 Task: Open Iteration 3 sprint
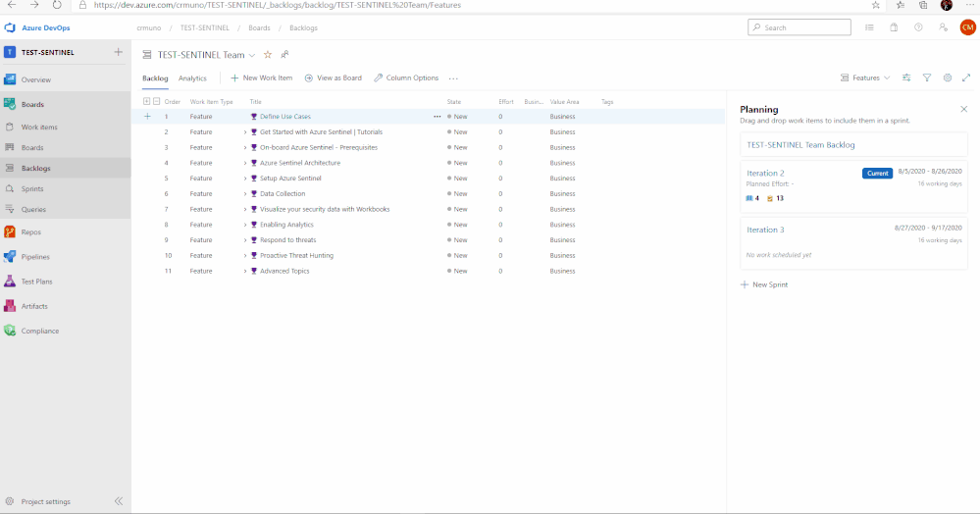click(x=765, y=231)
